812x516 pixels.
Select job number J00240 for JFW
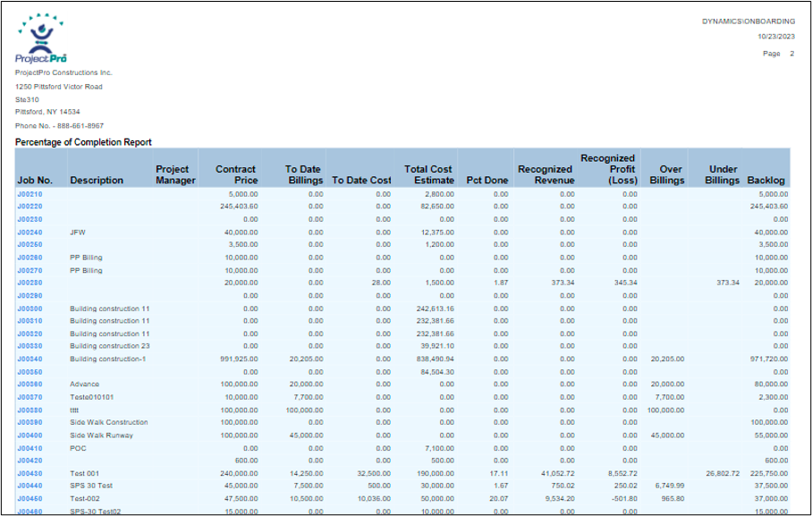pyautogui.click(x=29, y=232)
